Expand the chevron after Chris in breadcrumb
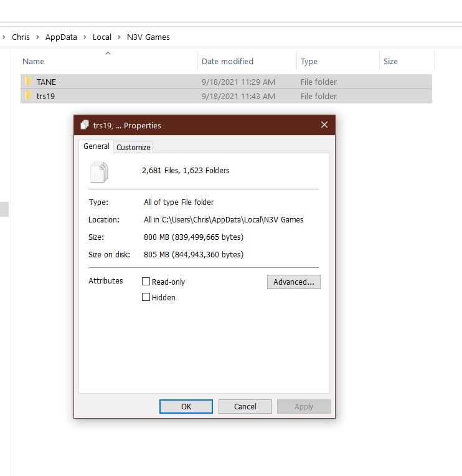 [x=37, y=37]
